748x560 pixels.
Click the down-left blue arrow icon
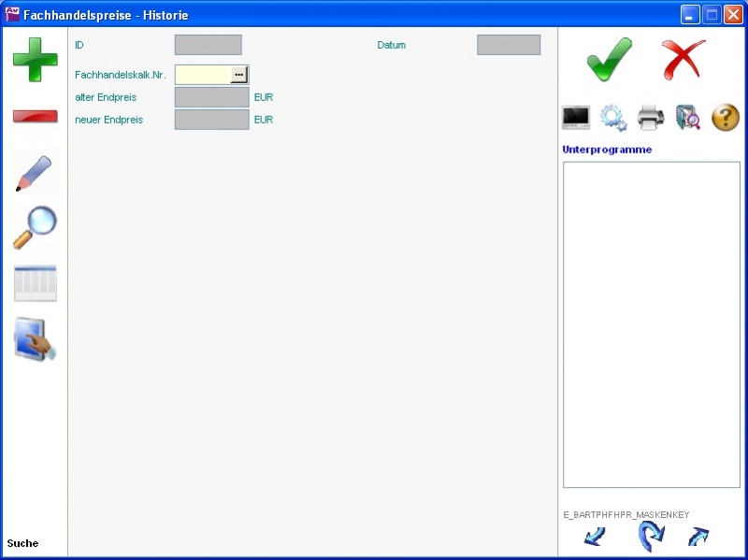click(x=595, y=537)
